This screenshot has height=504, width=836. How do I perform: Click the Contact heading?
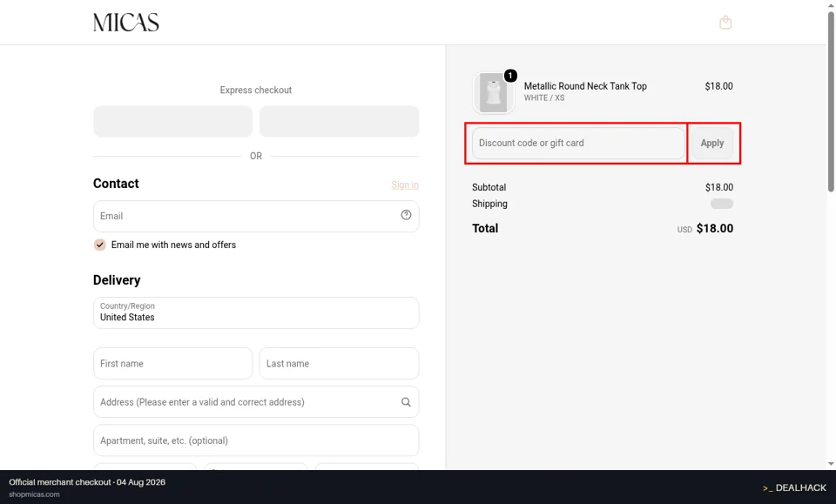[116, 184]
